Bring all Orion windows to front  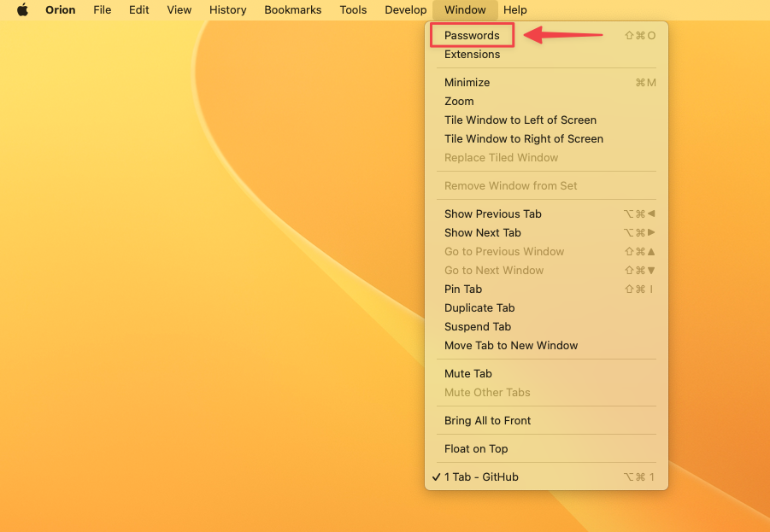[x=487, y=420]
